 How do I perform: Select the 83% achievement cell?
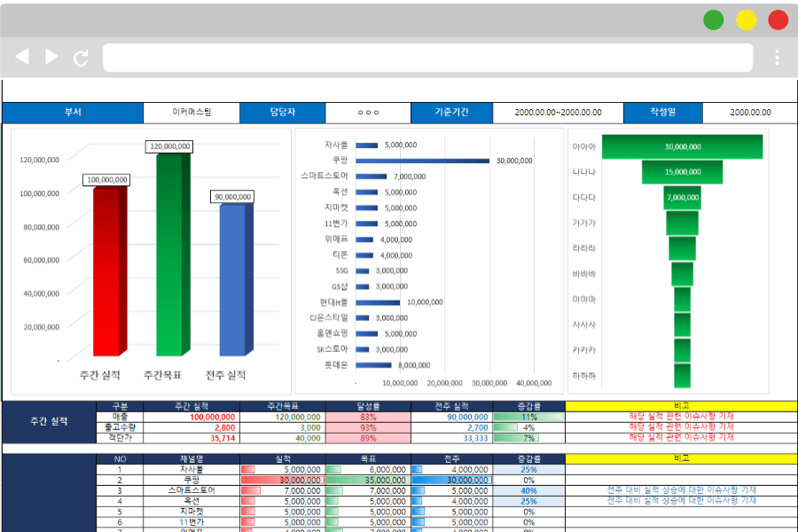(368, 417)
